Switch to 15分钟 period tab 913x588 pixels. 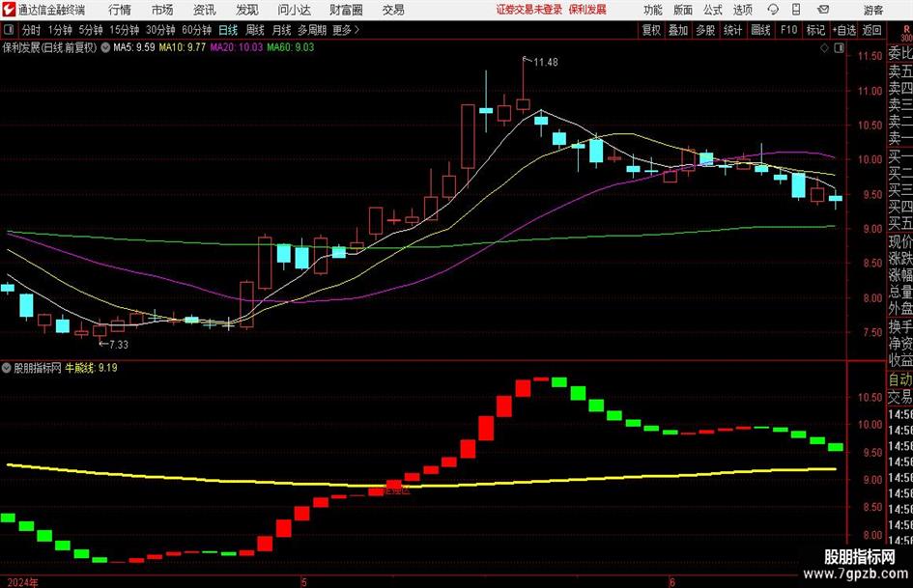125,30
